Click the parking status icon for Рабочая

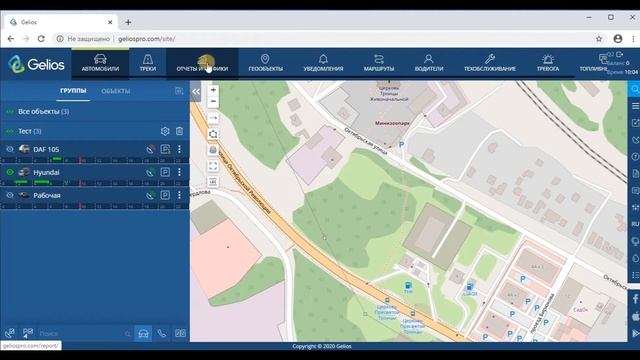[x=165, y=195]
